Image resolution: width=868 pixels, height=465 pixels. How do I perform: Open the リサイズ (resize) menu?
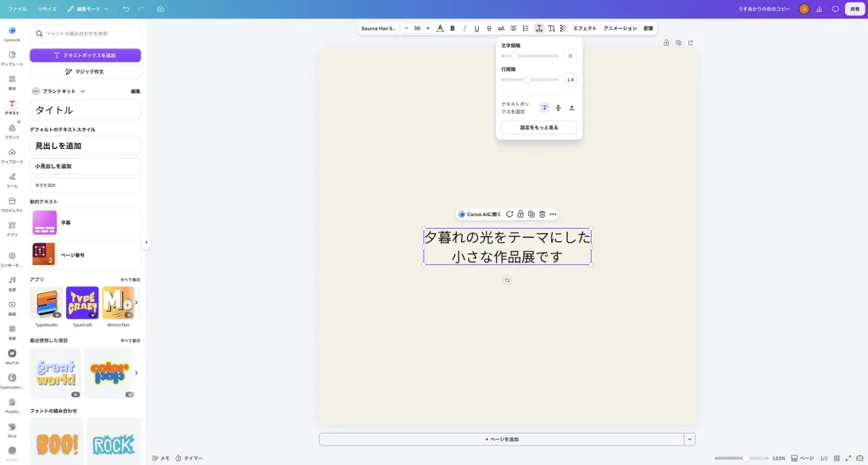coord(47,8)
